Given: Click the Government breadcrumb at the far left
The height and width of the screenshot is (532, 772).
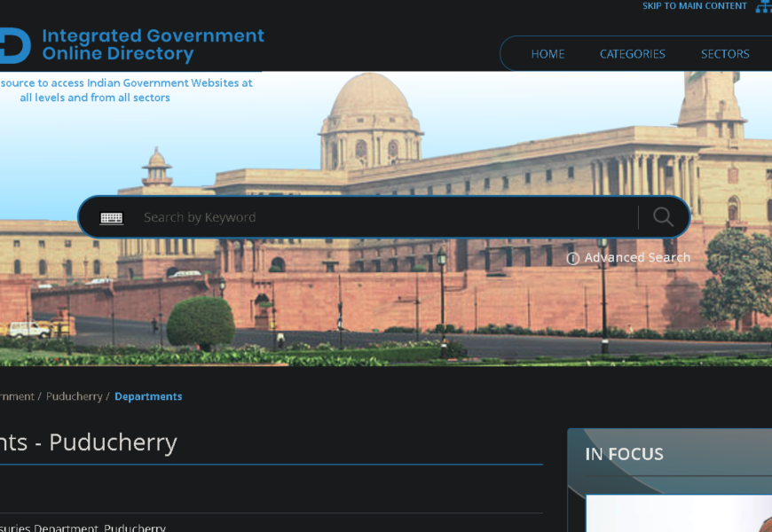Looking at the screenshot, I should click(x=17, y=396).
